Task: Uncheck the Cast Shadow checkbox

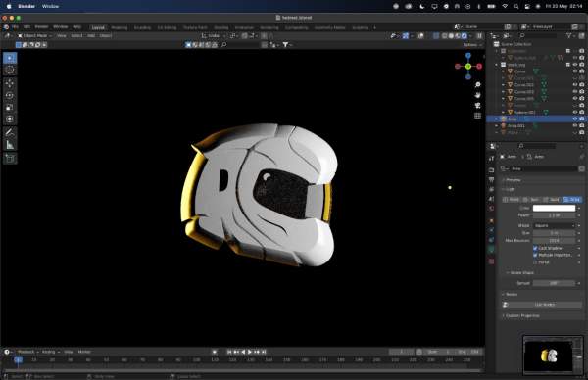Action: [535, 248]
